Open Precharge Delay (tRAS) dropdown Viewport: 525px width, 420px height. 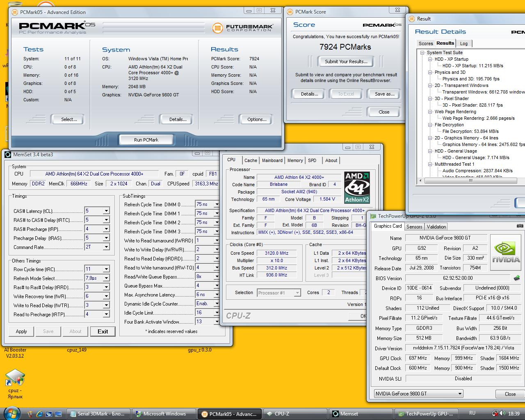click(x=106, y=238)
